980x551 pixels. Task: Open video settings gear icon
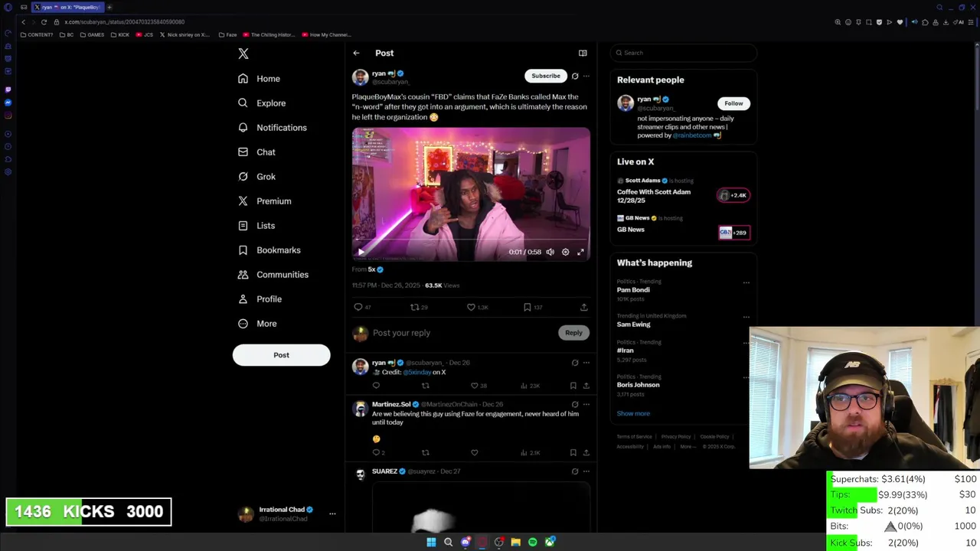tap(565, 252)
